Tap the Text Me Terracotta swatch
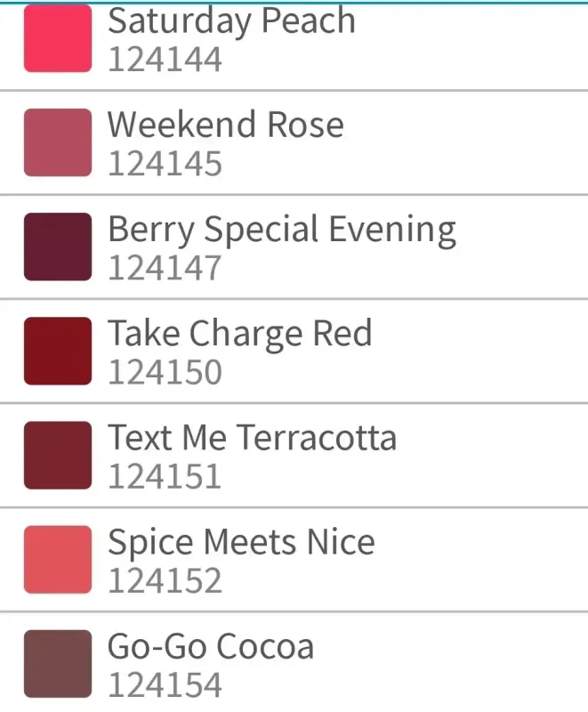 58,455
